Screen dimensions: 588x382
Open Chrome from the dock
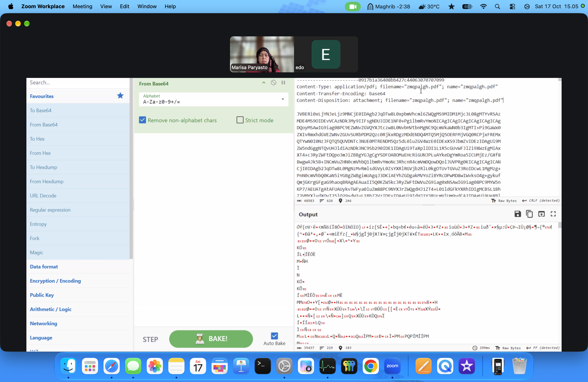[371, 366]
